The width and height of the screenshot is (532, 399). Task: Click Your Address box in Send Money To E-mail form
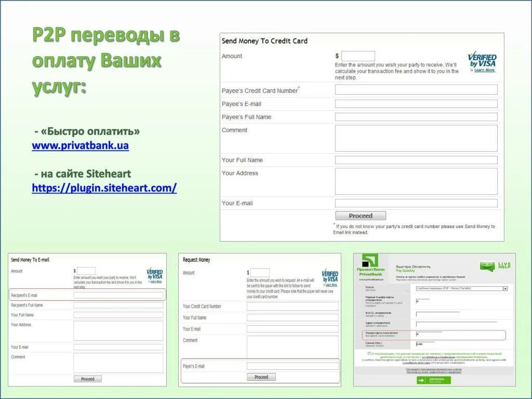click(118, 331)
